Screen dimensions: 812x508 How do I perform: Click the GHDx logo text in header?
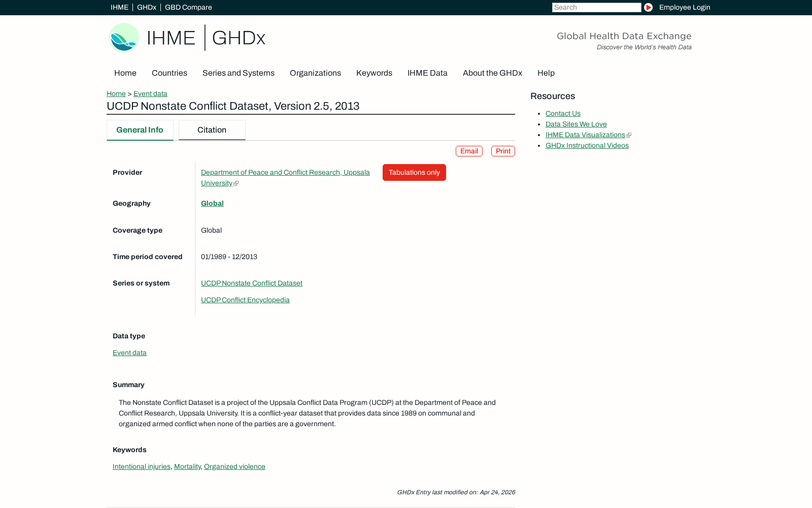click(239, 38)
